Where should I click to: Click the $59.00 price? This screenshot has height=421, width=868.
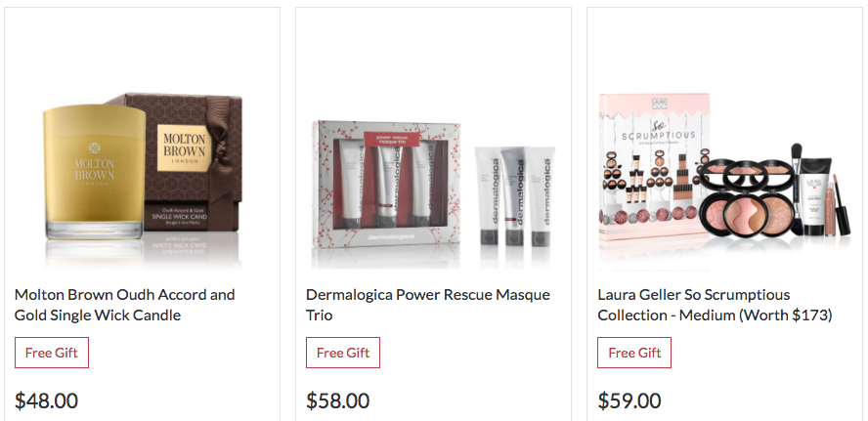coord(629,400)
